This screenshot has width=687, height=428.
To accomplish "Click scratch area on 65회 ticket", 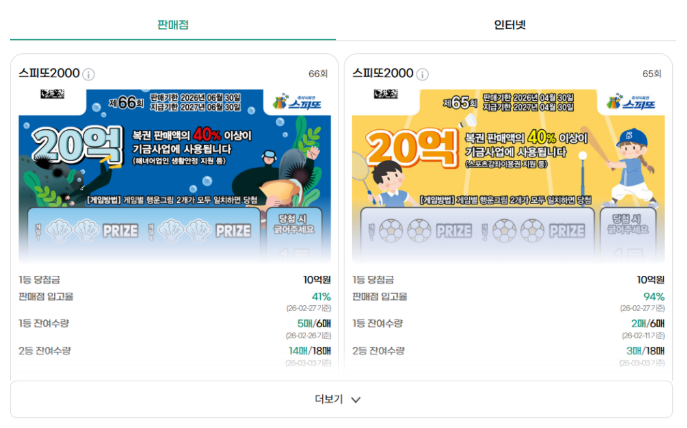I will click(477, 231).
